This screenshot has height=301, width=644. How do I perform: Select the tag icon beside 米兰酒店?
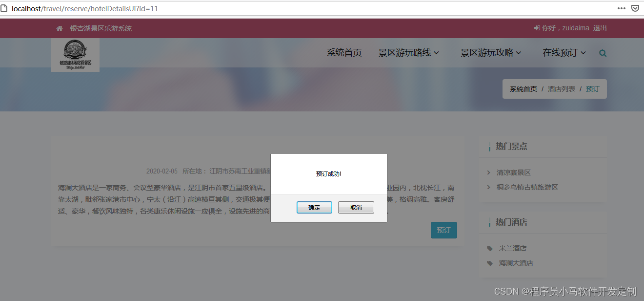coord(489,248)
